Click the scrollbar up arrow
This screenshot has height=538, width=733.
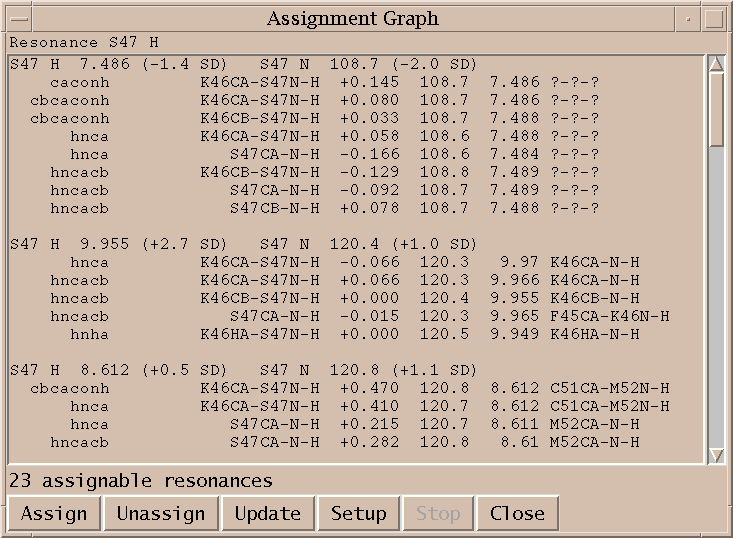click(x=716, y=63)
